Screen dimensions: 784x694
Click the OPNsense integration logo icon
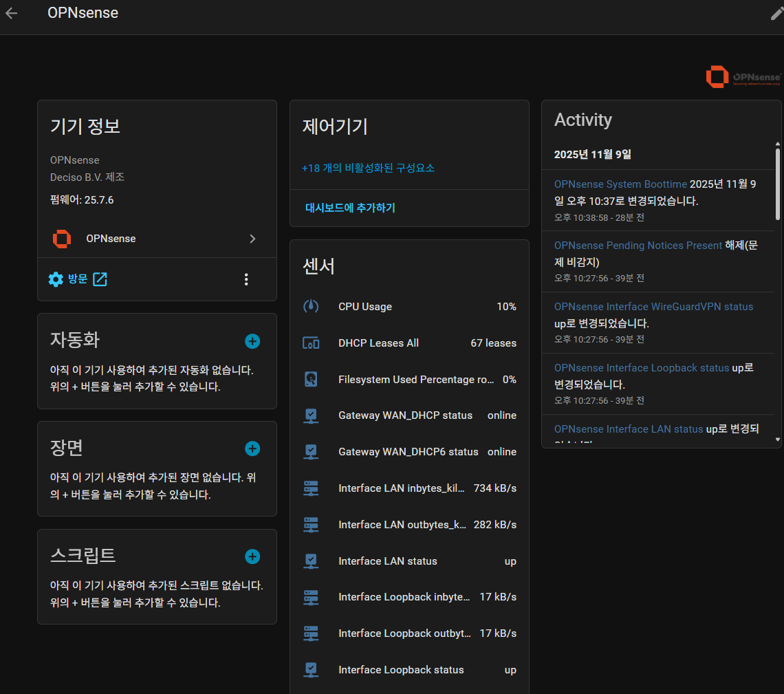click(x=62, y=239)
